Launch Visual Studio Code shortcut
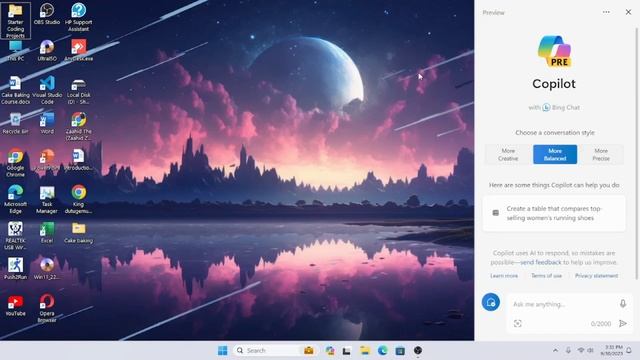This screenshot has width=640, height=360. coord(47,90)
